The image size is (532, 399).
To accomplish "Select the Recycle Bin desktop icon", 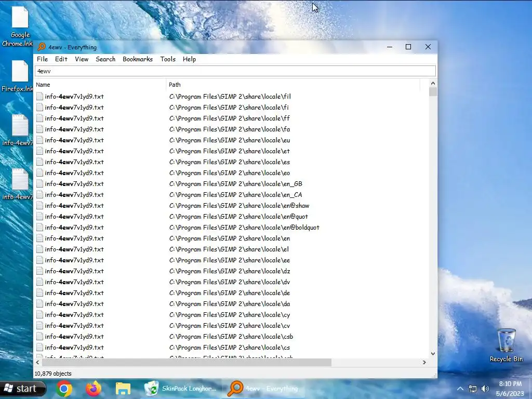I will pyautogui.click(x=506, y=345).
